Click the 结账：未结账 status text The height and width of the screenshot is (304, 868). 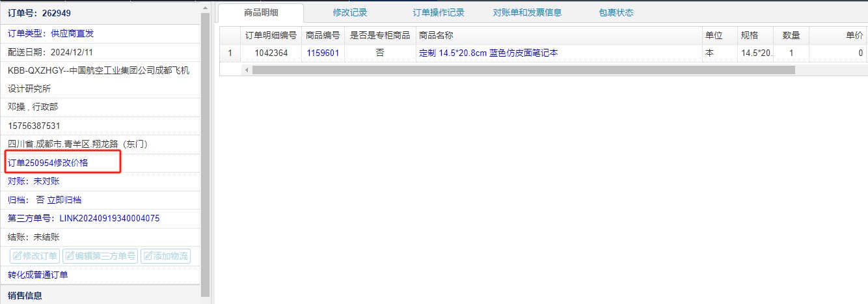[33, 237]
